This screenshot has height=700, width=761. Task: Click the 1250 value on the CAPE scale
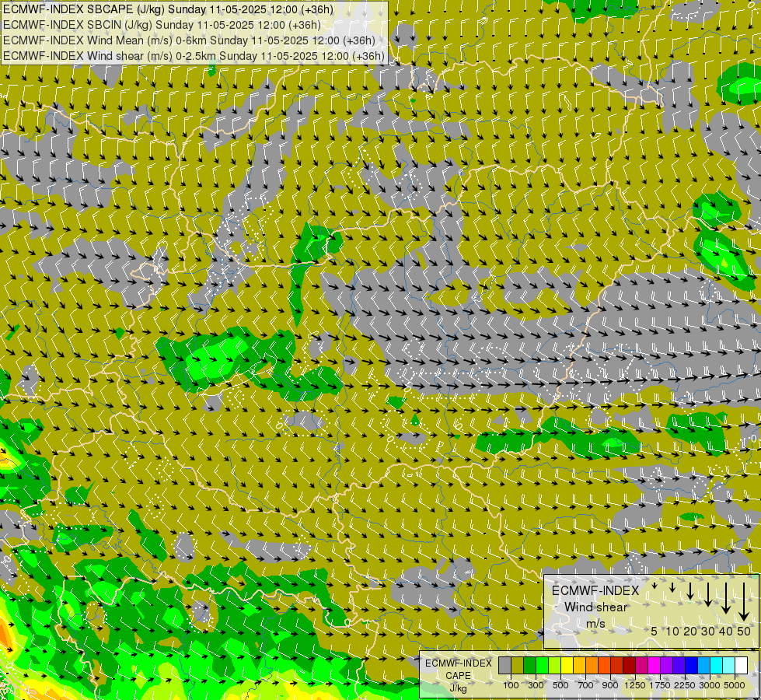[635, 685]
